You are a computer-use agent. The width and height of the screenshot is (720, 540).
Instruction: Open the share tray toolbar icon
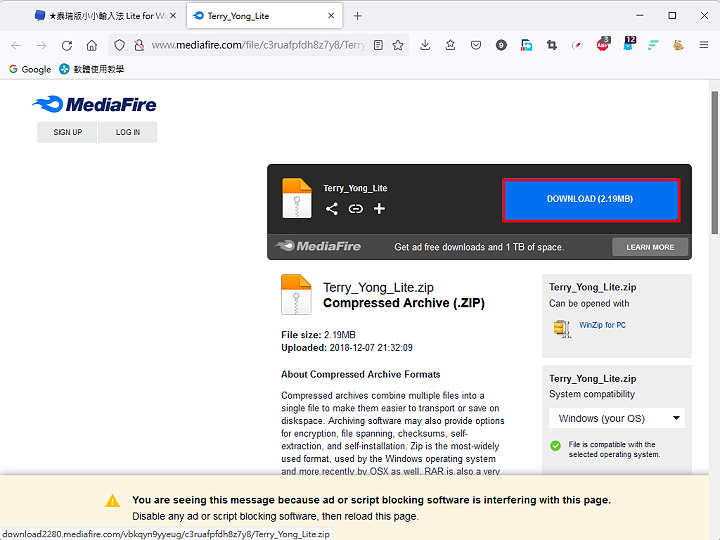coord(450,45)
